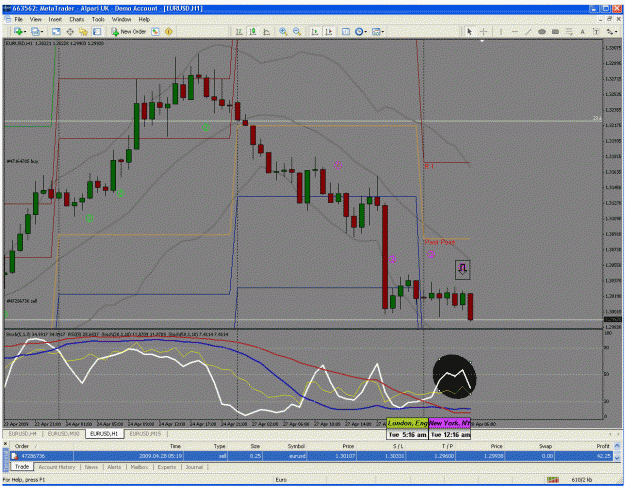Open the News tab
Screen dimensions: 625x486
[x=91, y=467]
